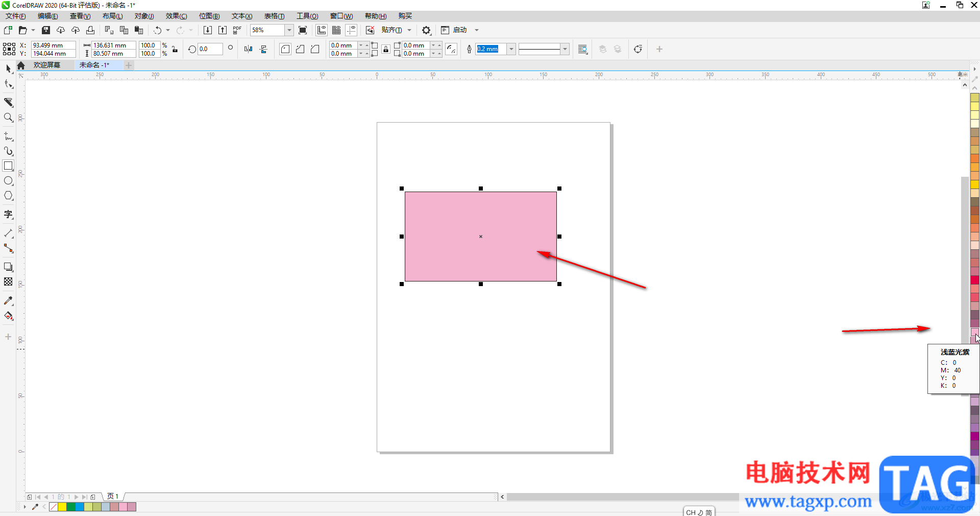The height and width of the screenshot is (516, 980).
Task: Open the 对象 (Object) menu
Action: pos(144,16)
